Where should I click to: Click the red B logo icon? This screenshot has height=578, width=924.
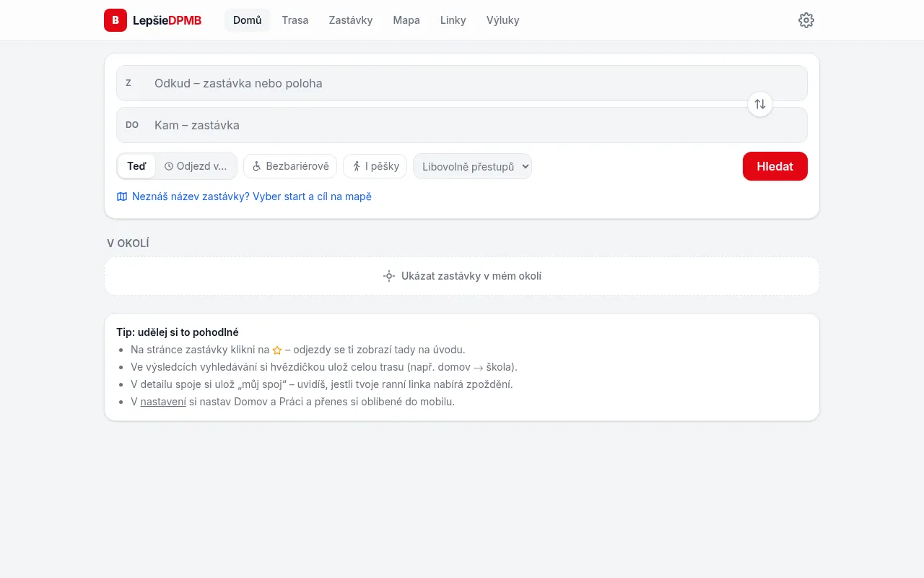(x=115, y=20)
